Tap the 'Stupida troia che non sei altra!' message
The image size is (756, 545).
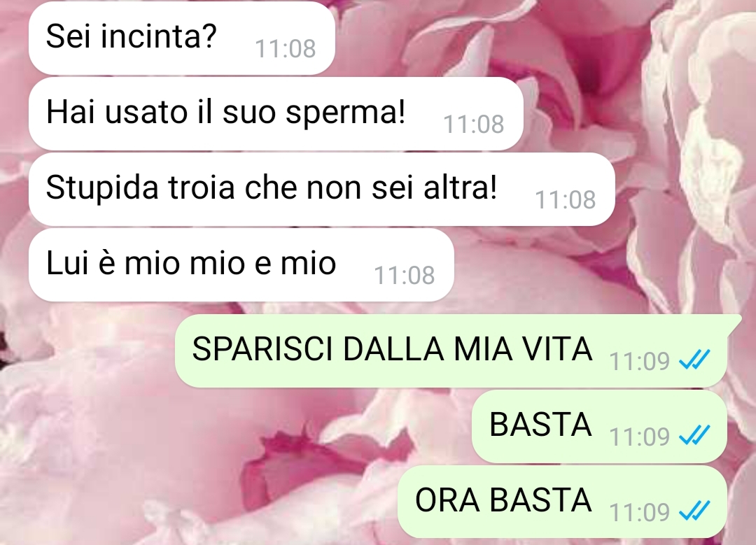click(x=321, y=190)
